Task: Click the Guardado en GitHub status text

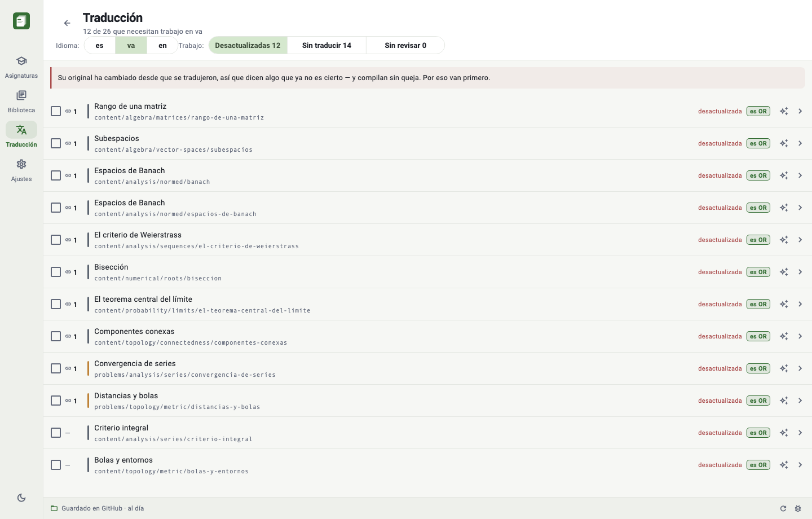Action: click(103, 508)
